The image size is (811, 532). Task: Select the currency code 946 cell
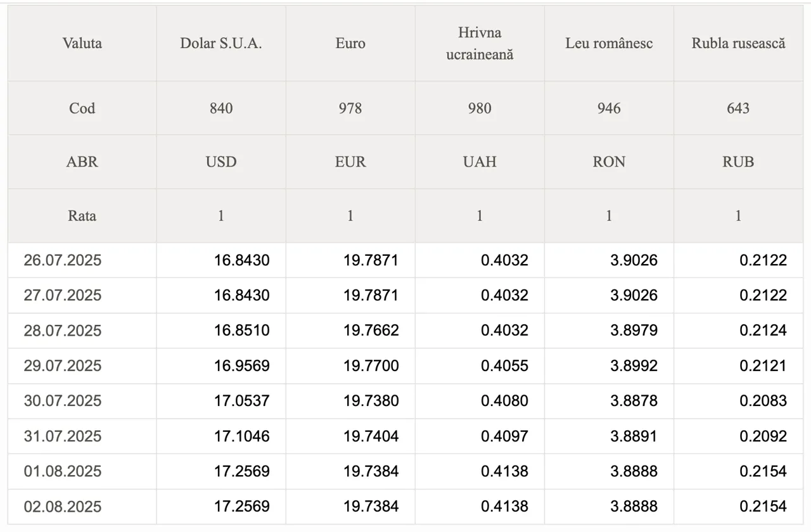tap(609, 108)
